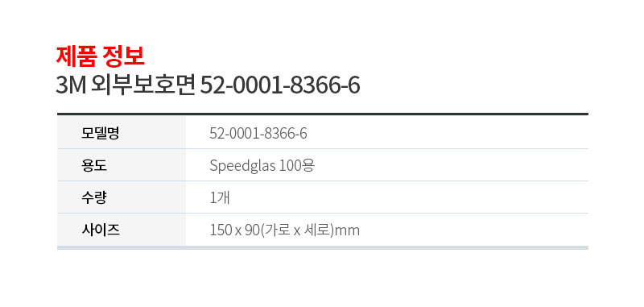Select the "사이즈" label cell
Image resolution: width=644 pixels, height=307 pixels.
click(122, 230)
